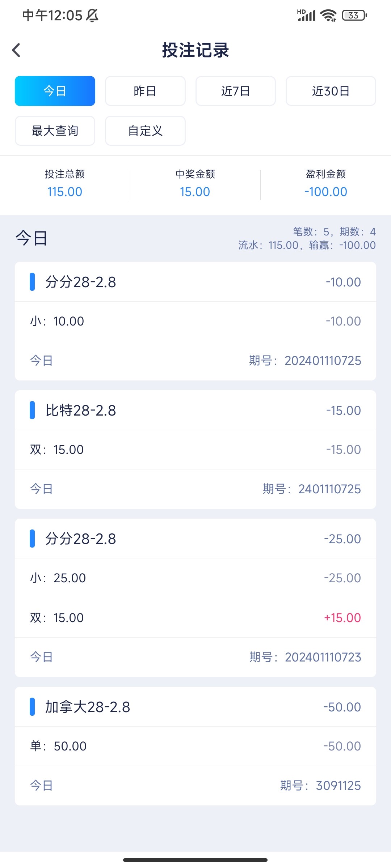Tap the 盈利金额 -100.00 value
This screenshot has width=391, height=868.
[325, 192]
